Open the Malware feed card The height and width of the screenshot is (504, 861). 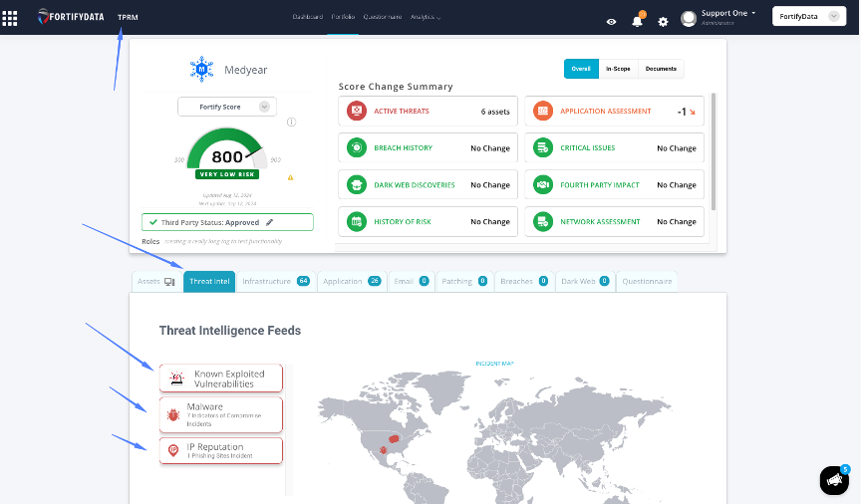[221, 414]
